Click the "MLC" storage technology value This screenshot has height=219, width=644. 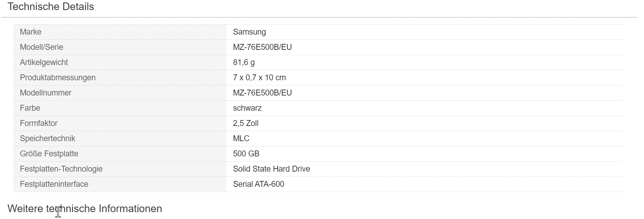241,138
